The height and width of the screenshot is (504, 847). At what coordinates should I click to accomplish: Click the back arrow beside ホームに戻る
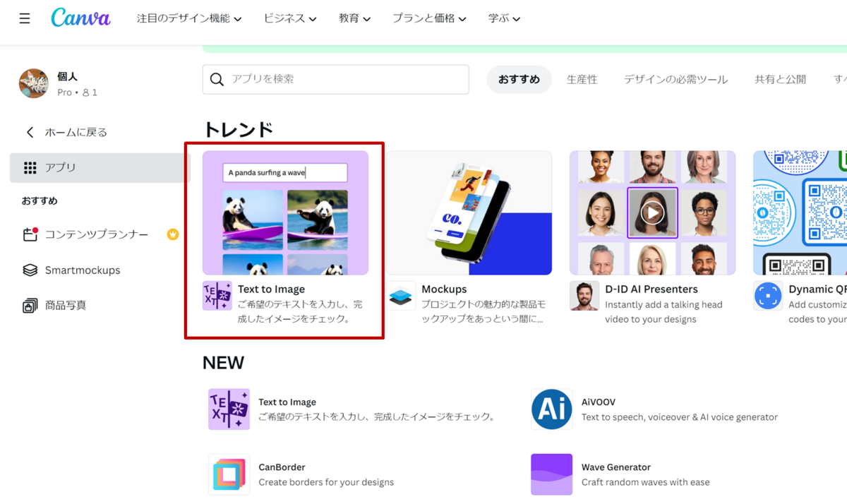coord(30,132)
